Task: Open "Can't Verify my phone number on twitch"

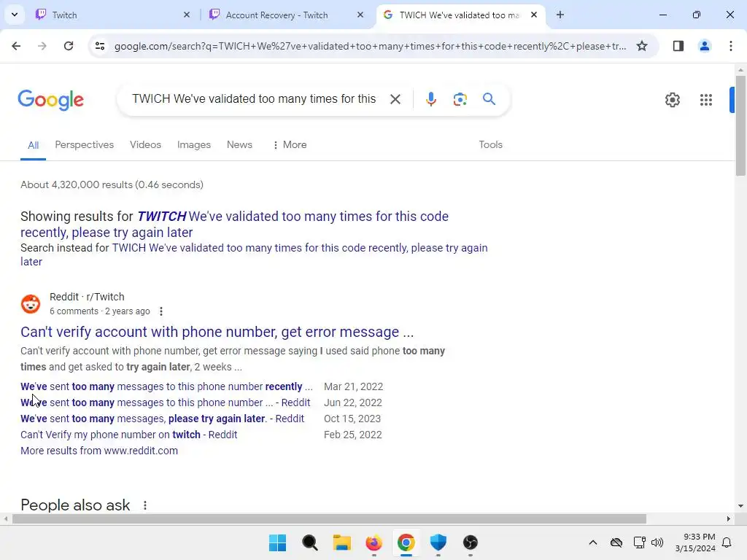Action: click(128, 435)
